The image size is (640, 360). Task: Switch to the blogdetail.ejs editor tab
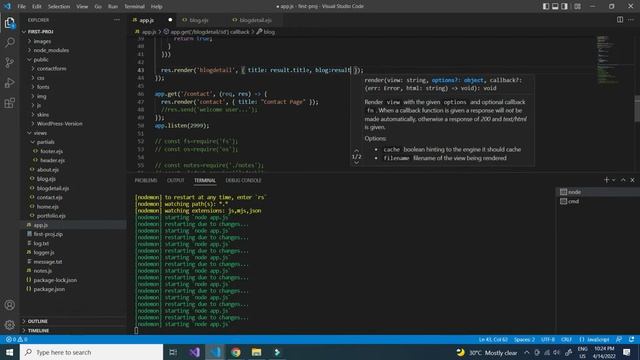coord(255,20)
